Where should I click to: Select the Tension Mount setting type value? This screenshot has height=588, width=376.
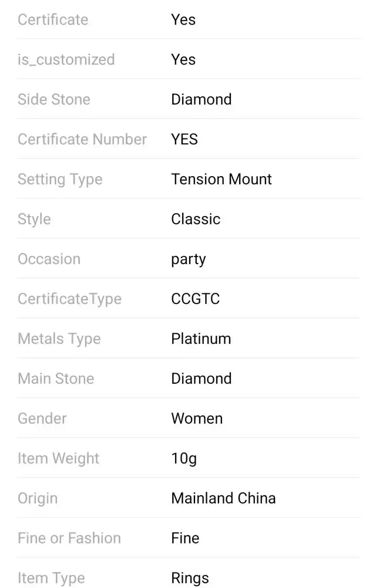[x=221, y=179]
